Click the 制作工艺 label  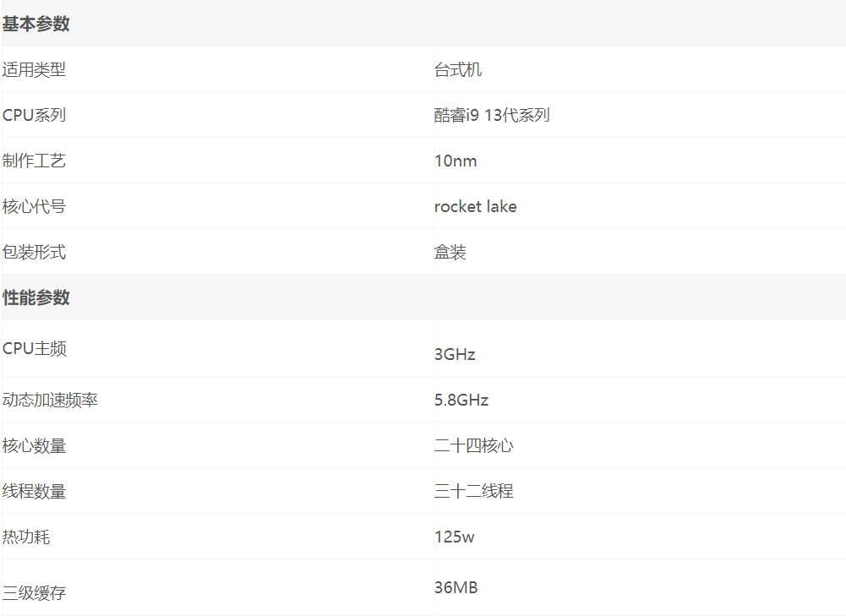[34, 161]
